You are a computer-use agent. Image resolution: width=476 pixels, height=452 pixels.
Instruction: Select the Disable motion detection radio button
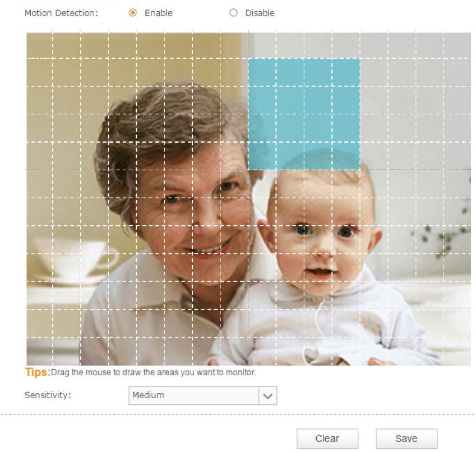pos(233,13)
